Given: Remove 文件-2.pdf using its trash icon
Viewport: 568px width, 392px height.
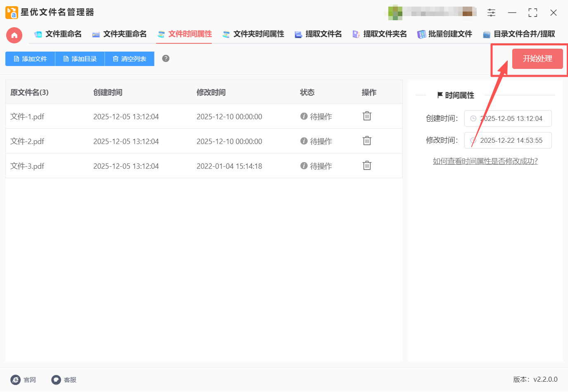Looking at the screenshot, I should [x=367, y=141].
